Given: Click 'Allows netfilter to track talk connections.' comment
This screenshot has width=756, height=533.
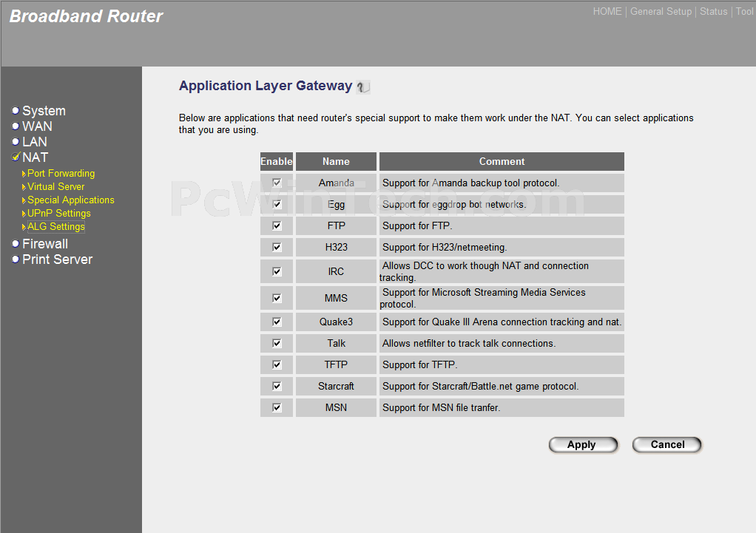Looking at the screenshot, I should tap(469, 343).
